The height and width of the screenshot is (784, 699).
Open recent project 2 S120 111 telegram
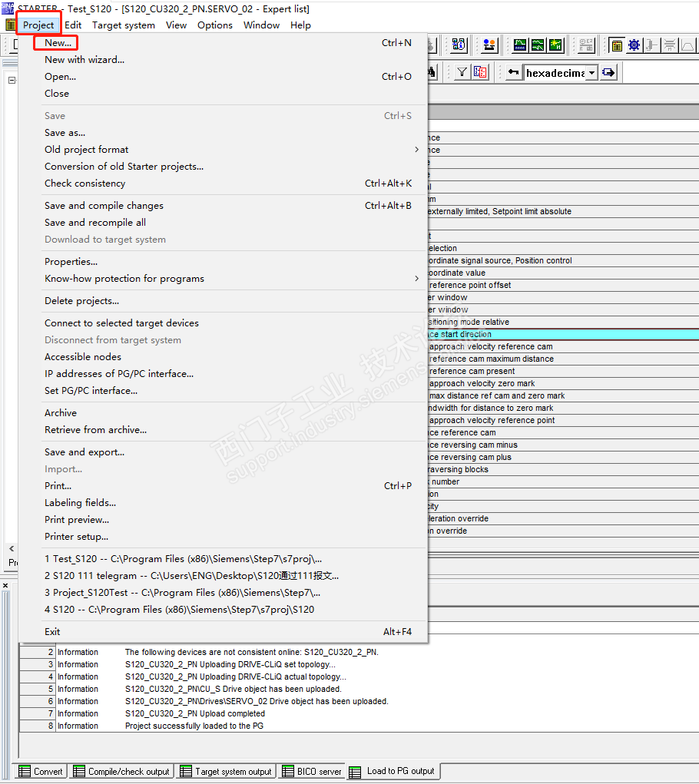[191, 576]
